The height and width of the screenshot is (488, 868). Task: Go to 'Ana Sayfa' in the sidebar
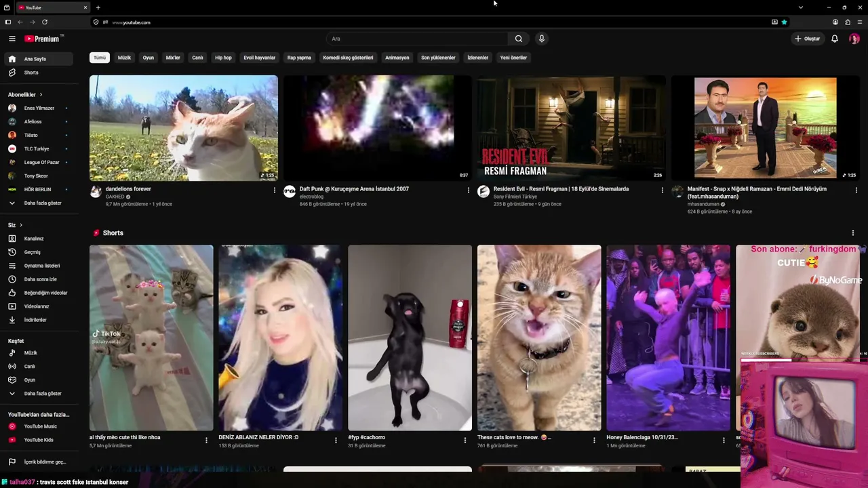click(38, 59)
